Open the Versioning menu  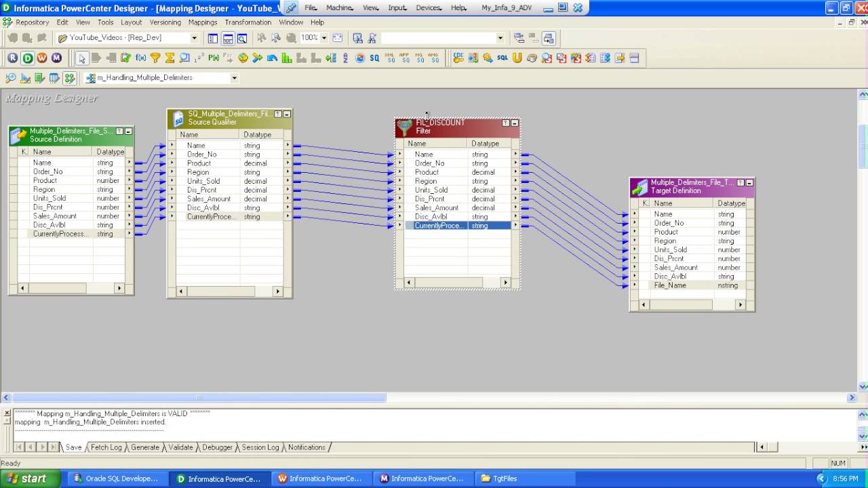[x=165, y=22]
